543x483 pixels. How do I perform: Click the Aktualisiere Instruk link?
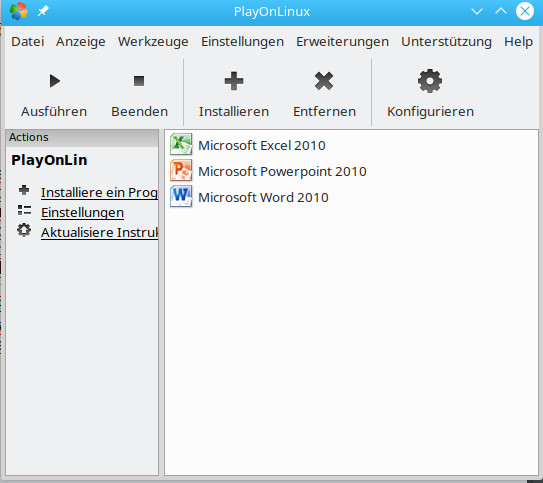(x=99, y=233)
